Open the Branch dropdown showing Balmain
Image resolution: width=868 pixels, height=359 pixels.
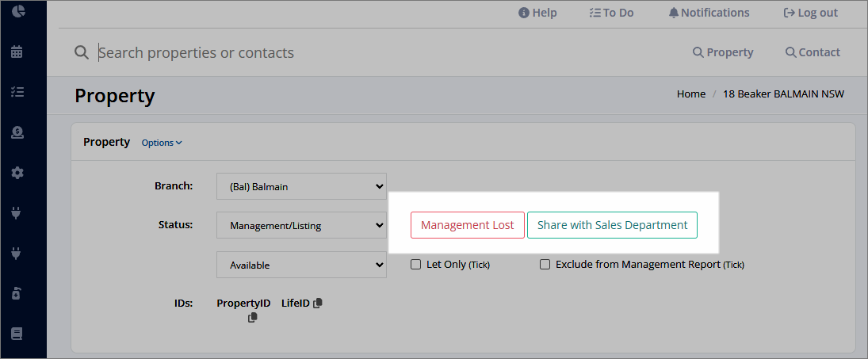(x=302, y=186)
